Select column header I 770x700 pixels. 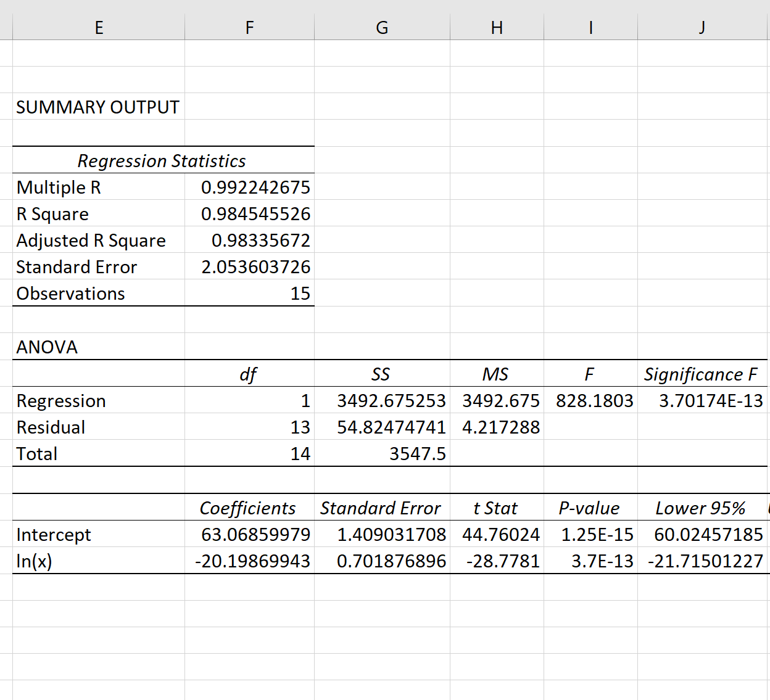click(x=590, y=27)
